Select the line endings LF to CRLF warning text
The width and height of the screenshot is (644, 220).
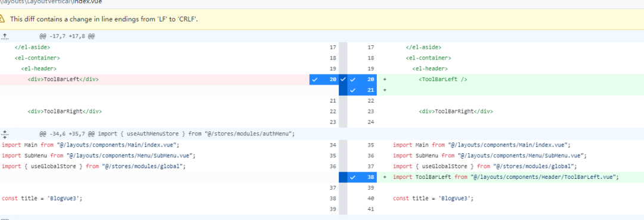coord(104,19)
